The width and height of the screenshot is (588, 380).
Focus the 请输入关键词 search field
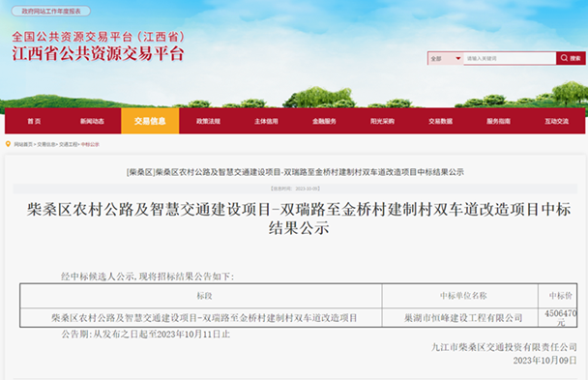pos(510,58)
